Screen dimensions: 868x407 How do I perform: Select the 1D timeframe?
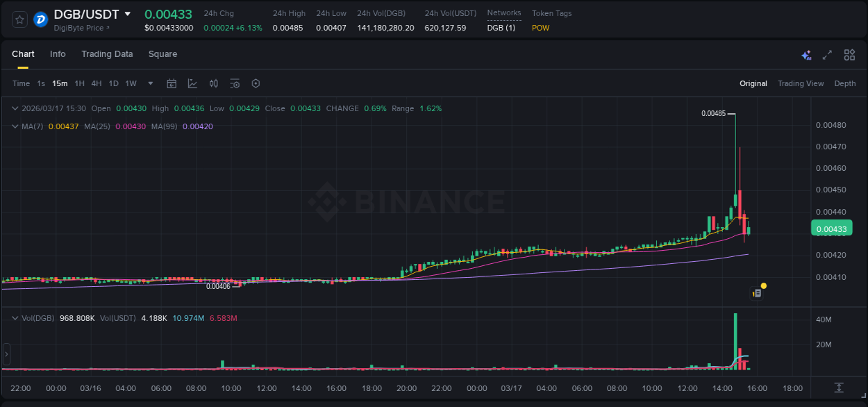[x=113, y=83]
